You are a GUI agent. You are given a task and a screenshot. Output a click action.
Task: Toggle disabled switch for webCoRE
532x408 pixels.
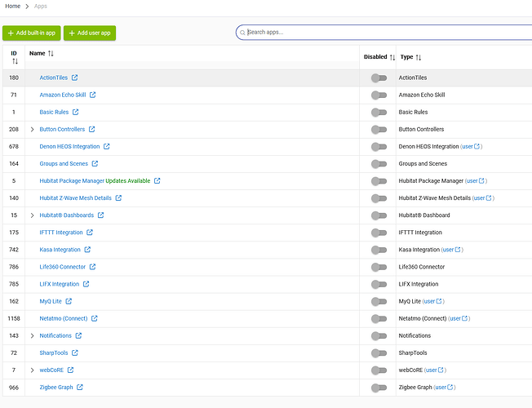pos(379,370)
